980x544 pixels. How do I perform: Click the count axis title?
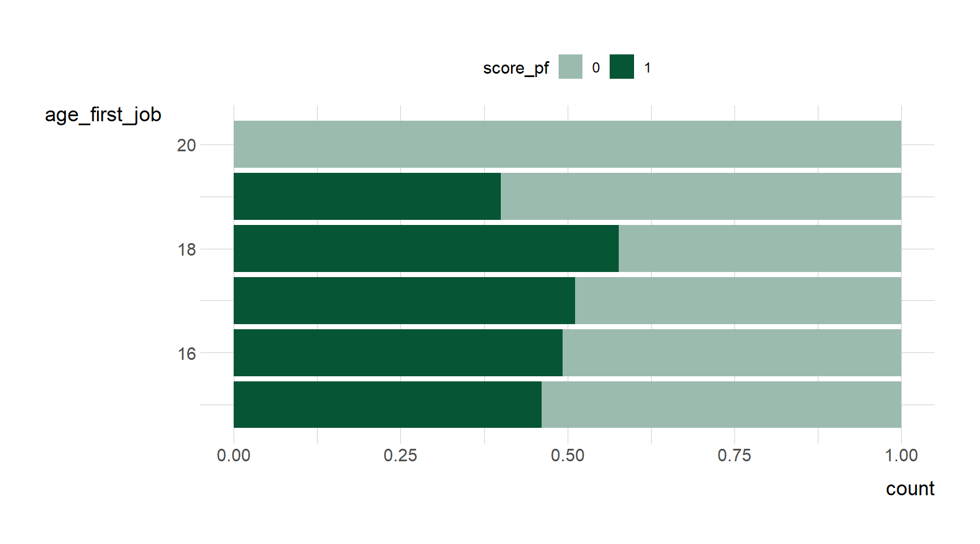pos(910,488)
